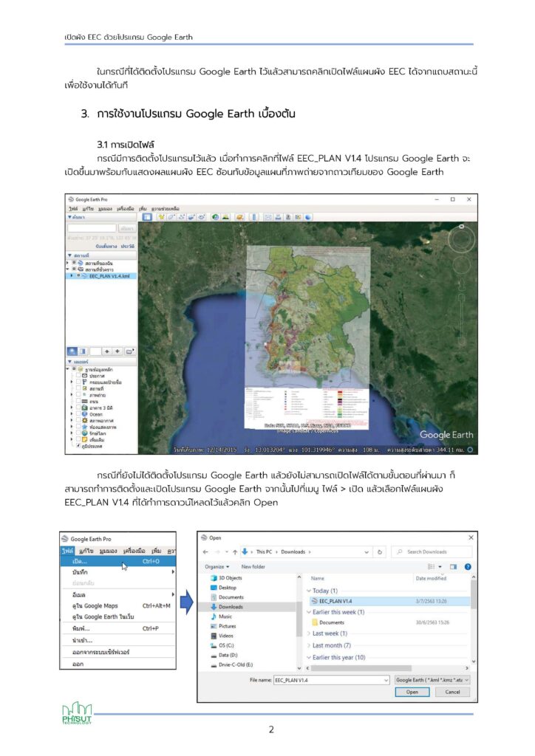
Task: Open the Google Earth file type dropdown
Action: pyautogui.click(x=432, y=679)
